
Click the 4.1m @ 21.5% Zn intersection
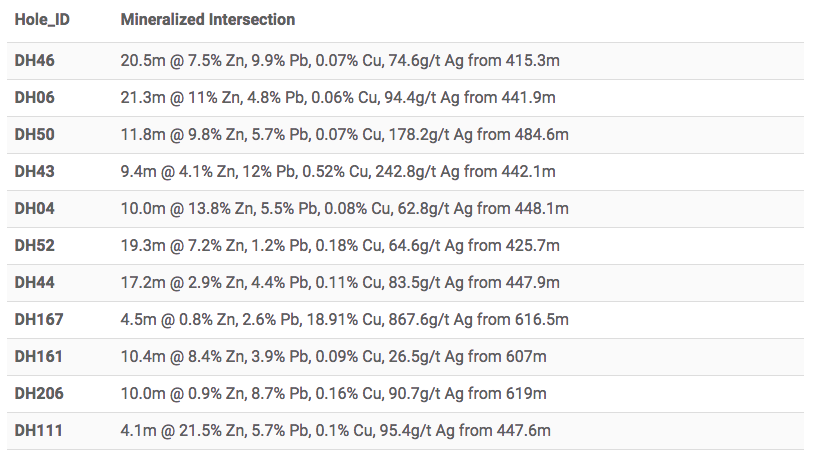[x=336, y=431]
